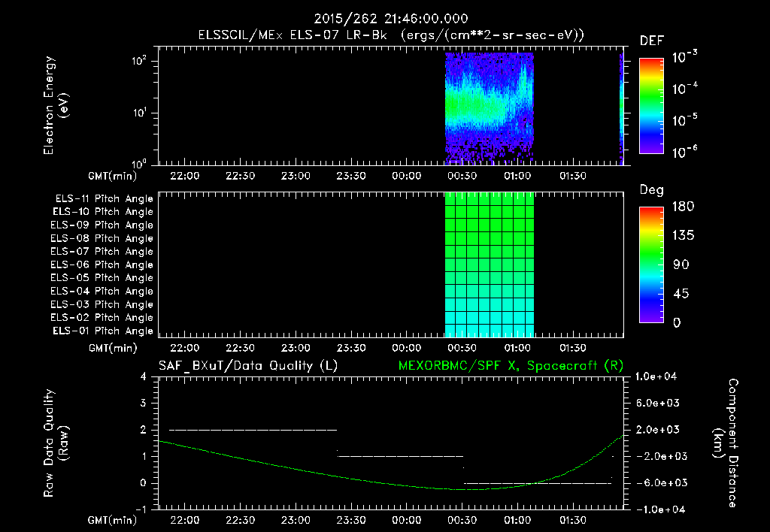This screenshot has height=532, width=770.
Task: Click the 2.0e+03 tick on the distance axis
Action: [658, 430]
